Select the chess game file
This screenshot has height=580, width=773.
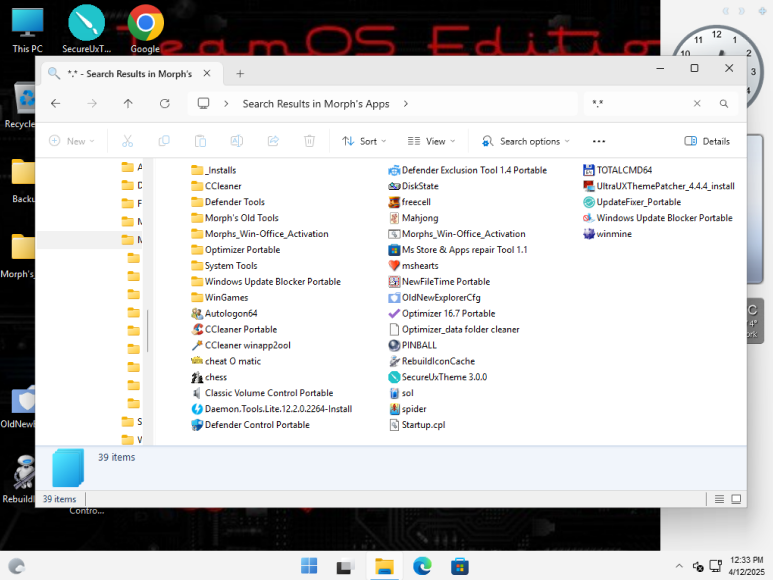click(x=210, y=377)
